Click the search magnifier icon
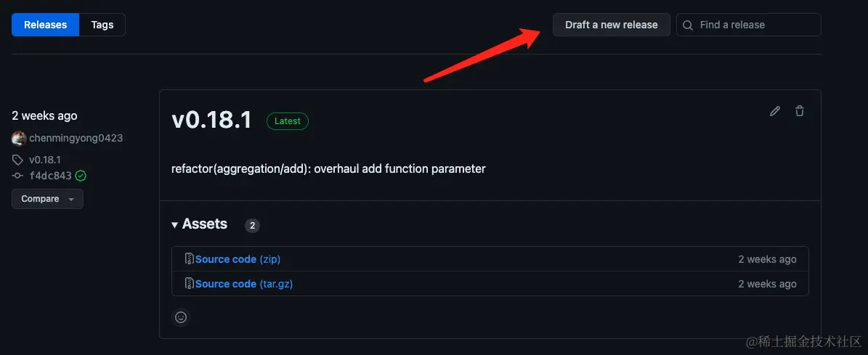Viewport: 868px width, 355px height. pyautogui.click(x=688, y=25)
